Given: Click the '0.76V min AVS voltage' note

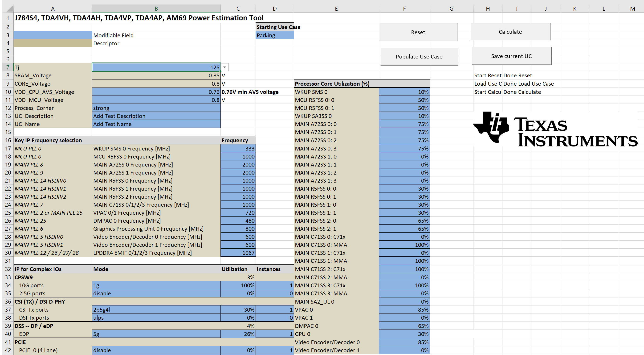Looking at the screenshot, I should click(250, 92).
